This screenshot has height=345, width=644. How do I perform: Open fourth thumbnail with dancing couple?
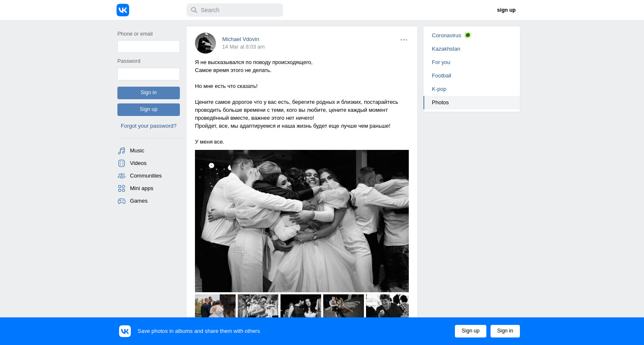point(343,306)
